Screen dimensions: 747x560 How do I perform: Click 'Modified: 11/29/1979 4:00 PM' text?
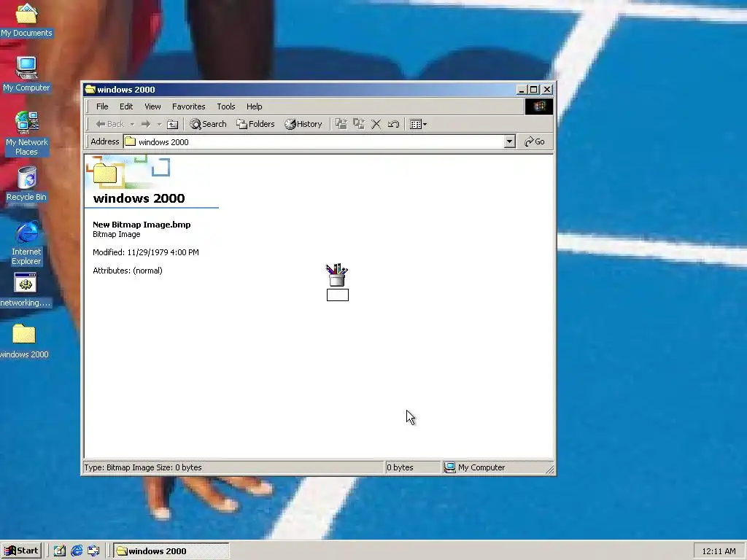146,252
